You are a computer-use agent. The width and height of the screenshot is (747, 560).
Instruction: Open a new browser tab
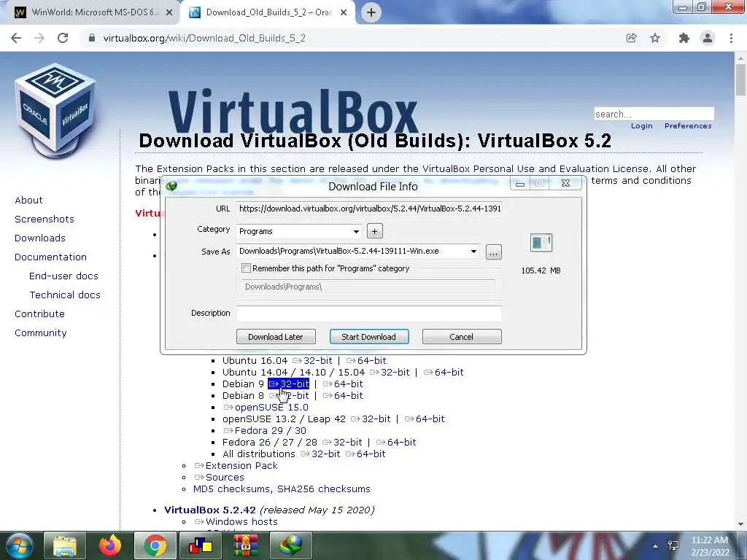pos(371,12)
